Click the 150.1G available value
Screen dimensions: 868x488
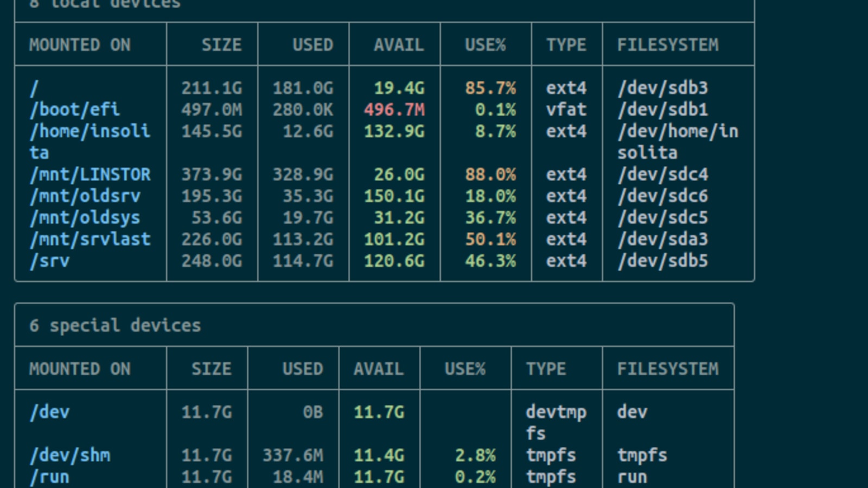click(x=394, y=196)
